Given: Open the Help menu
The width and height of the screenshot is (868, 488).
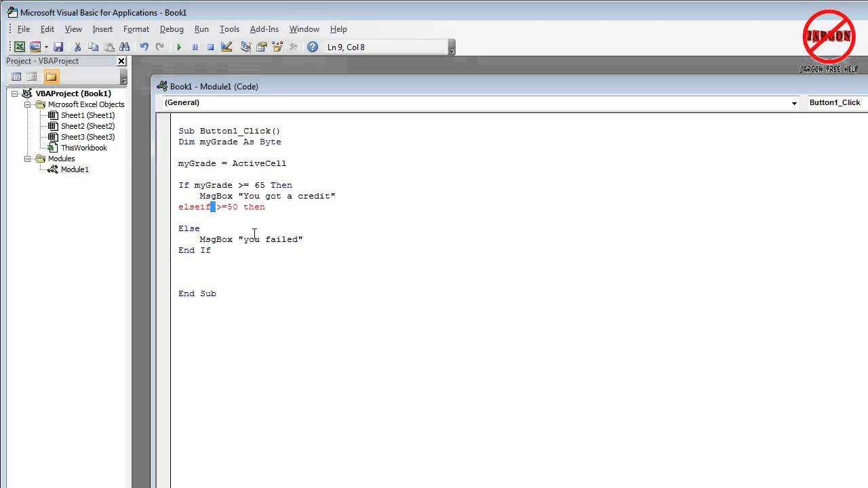Looking at the screenshot, I should [338, 29].
